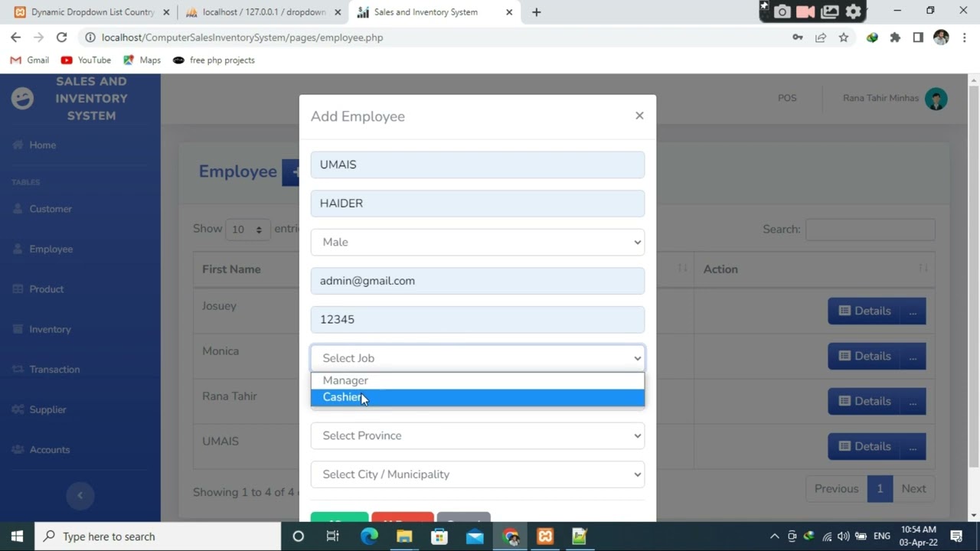Open Inventory page in sidebar

pyautogui.click(x=42, y=329)
